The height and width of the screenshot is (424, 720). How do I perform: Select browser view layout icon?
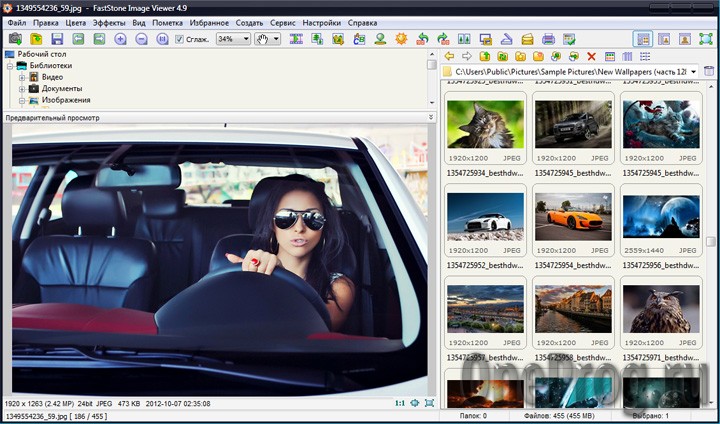[x=642, y=39]
